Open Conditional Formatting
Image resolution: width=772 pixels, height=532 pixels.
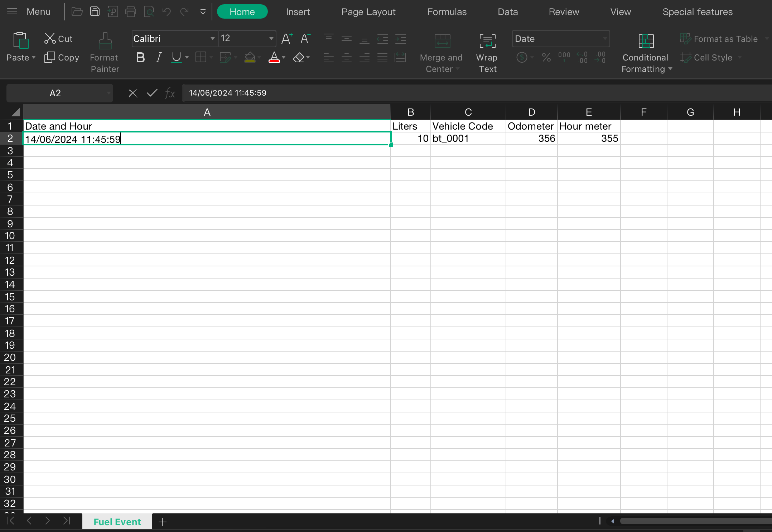pos(646,42)
